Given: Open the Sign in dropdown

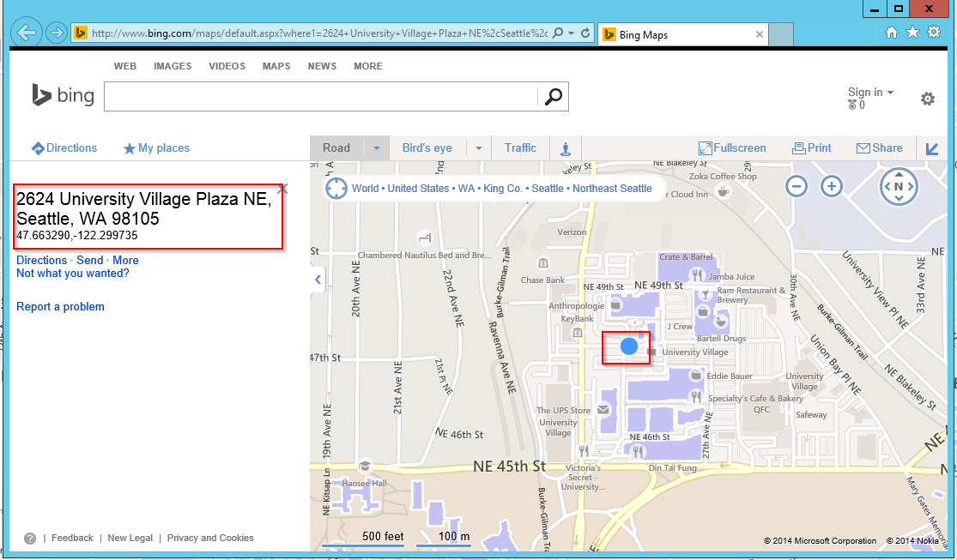Looking at the screenshot, I should tap(870, 92).
